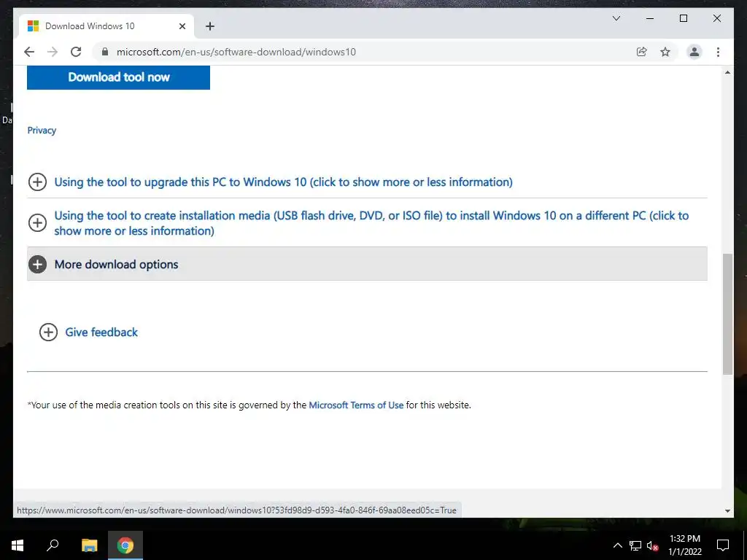Open 'Using the tool to upgrade this PC' link
Viewport: 747px width, 560px height.
point(284,182)
